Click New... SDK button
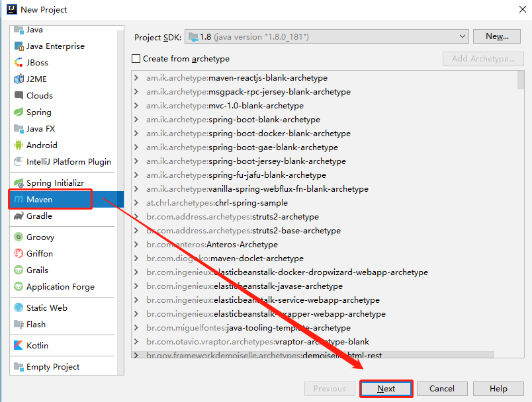Image resolution: width=532 pixels, height=402 pixels. [497, 36]
